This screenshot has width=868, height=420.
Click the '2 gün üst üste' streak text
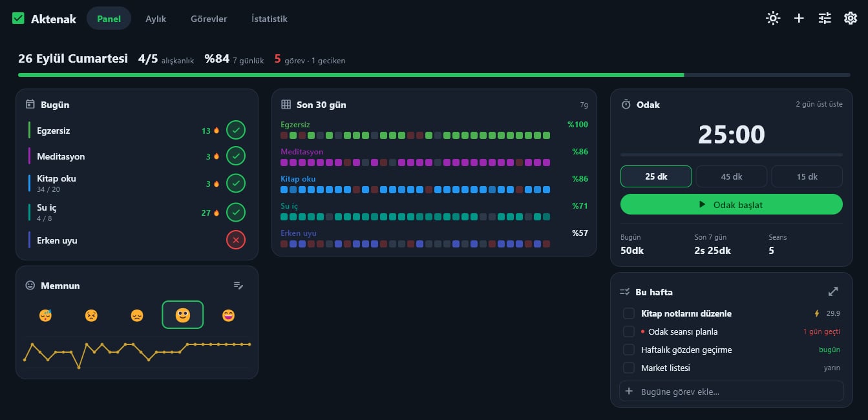(820, 104)
